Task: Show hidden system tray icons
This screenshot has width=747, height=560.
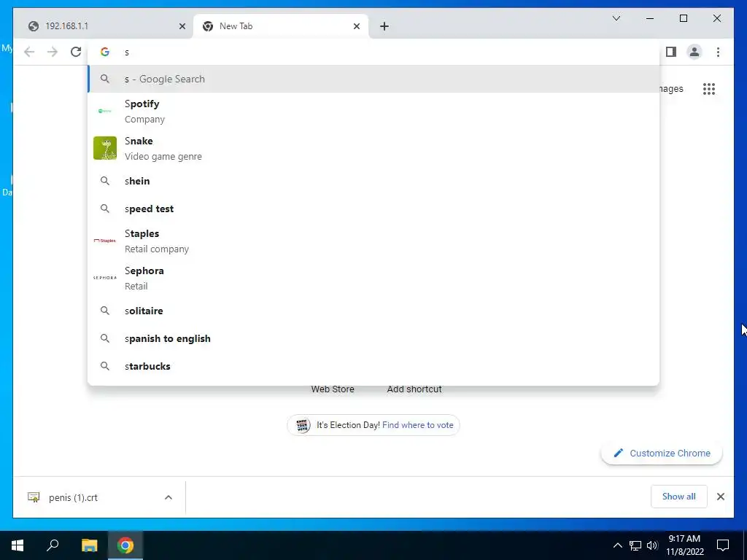Action: pos(617,545)
